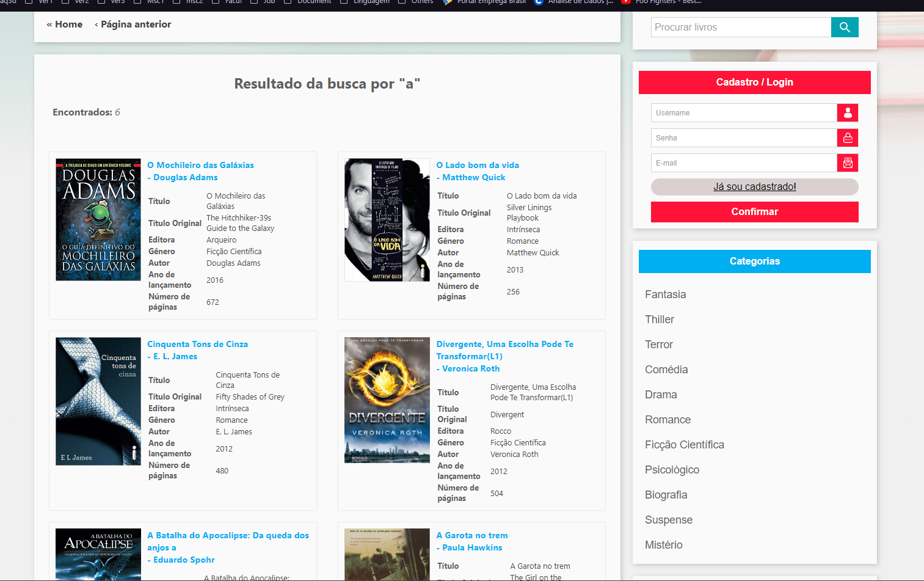
Task: Select the Fantasia category
Action: 665,294
